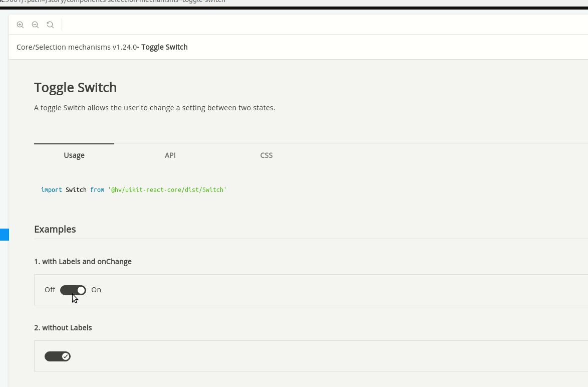Click the Off label beside the switch
This screenshot has height=387, width=588.
(x=50, y=290)
